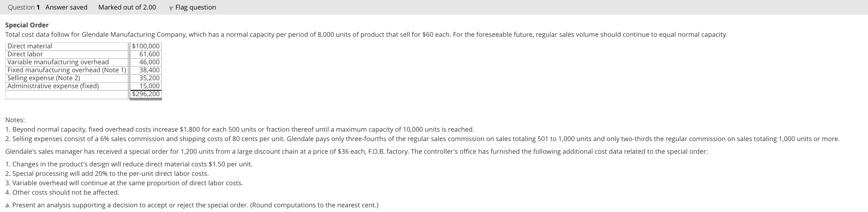Viewport: 868px width, 212px height.
Task: Click the part a analysis instruction text
Action: [191, 205]
